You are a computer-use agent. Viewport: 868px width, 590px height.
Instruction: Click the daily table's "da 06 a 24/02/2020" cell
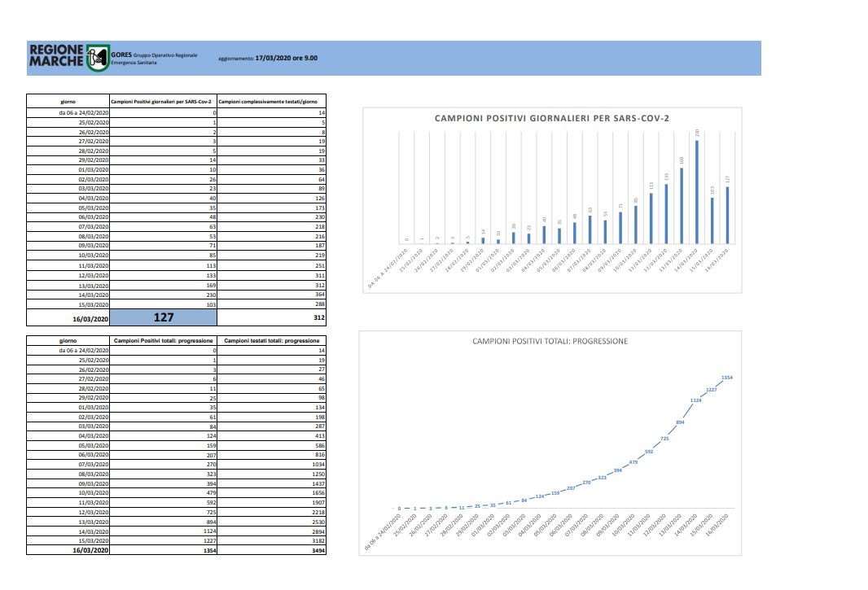click(x=68, y=113)
